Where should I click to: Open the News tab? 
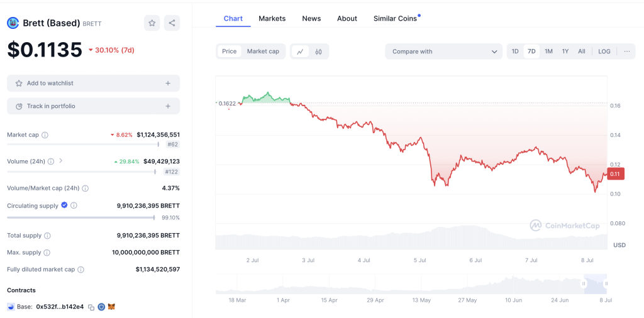click(x=311, y=18)
